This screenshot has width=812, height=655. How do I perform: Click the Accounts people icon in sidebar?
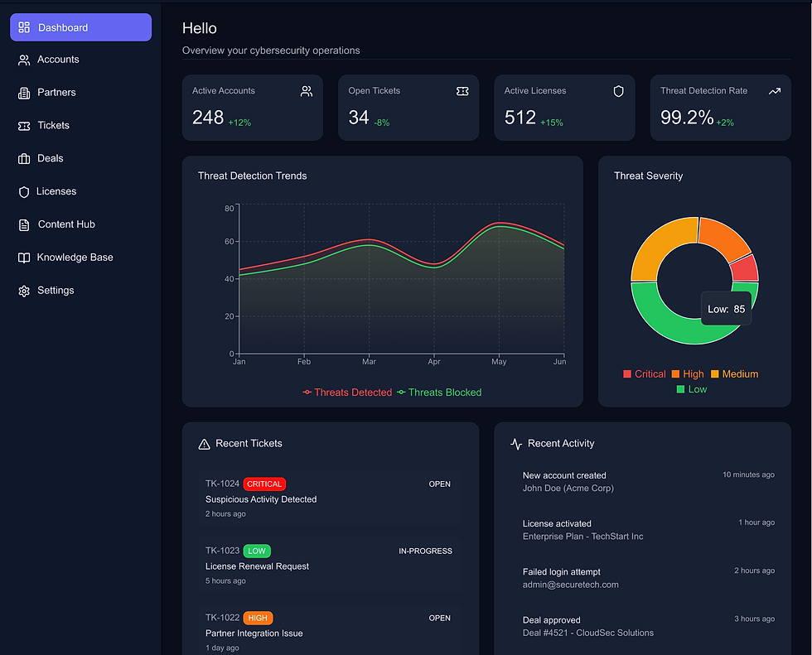pos(24,60)
